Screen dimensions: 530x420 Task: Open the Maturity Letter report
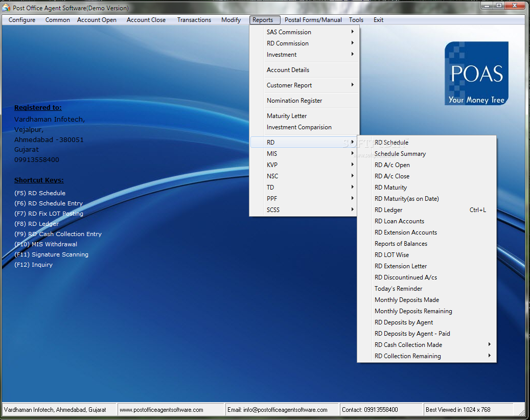(304, 116)
